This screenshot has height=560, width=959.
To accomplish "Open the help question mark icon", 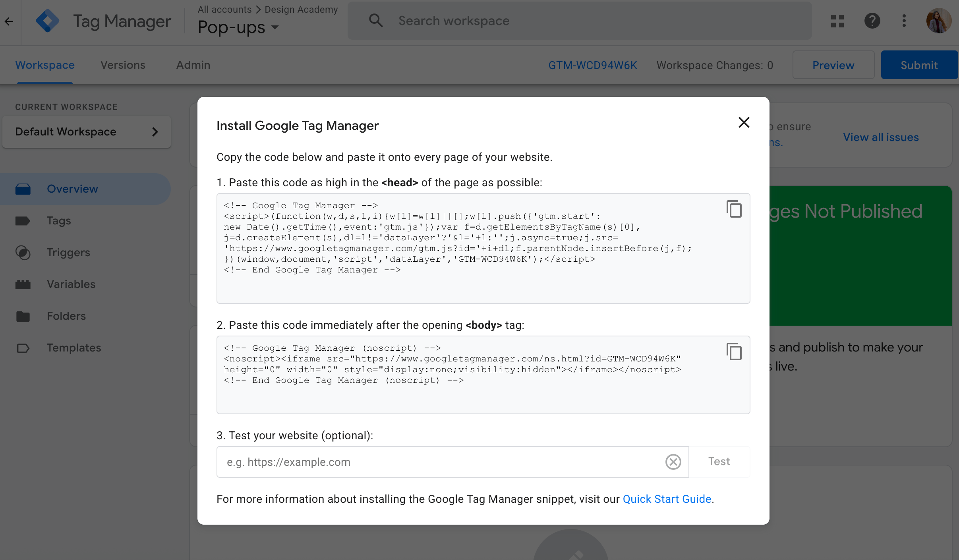I will 872,21.
